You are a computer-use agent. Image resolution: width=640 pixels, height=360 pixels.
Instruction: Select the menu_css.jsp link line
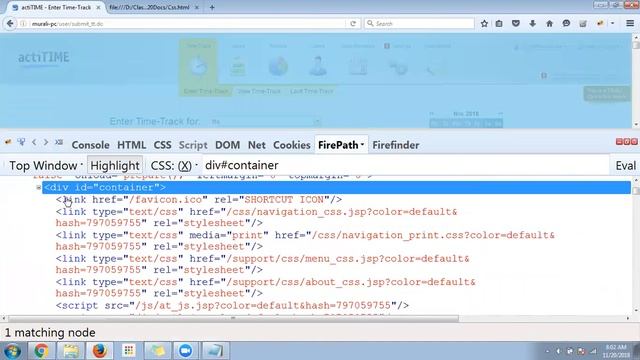pyautogui.click(x=262, y=264)
